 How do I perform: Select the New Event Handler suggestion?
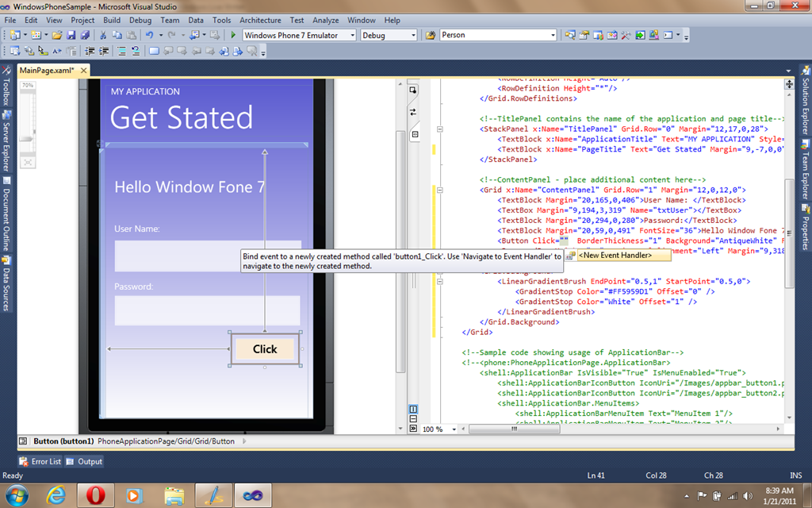[614, 255]
